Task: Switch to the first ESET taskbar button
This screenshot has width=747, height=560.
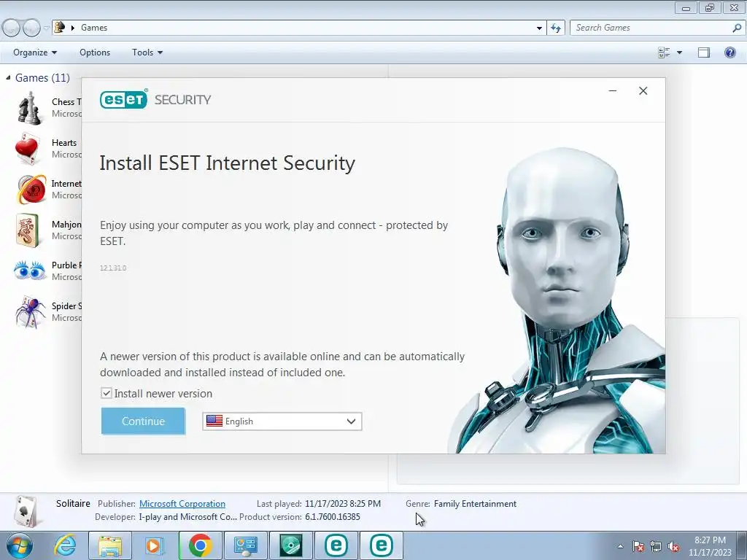Action: point(336,545)
